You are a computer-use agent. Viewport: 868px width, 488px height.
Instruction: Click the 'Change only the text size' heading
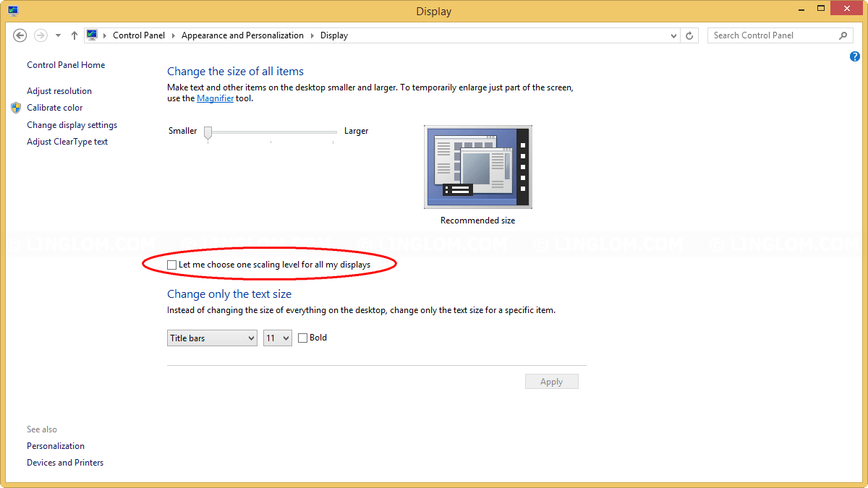pos(229,294)
